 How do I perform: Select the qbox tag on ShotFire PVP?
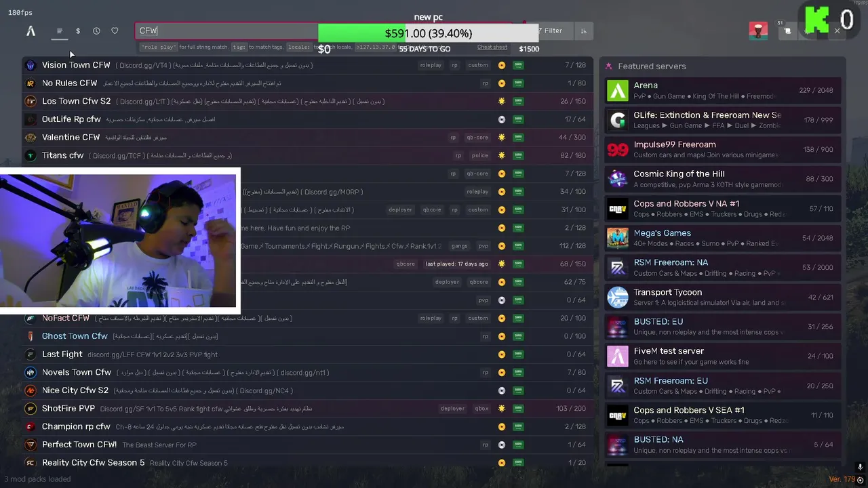(481, 409)
